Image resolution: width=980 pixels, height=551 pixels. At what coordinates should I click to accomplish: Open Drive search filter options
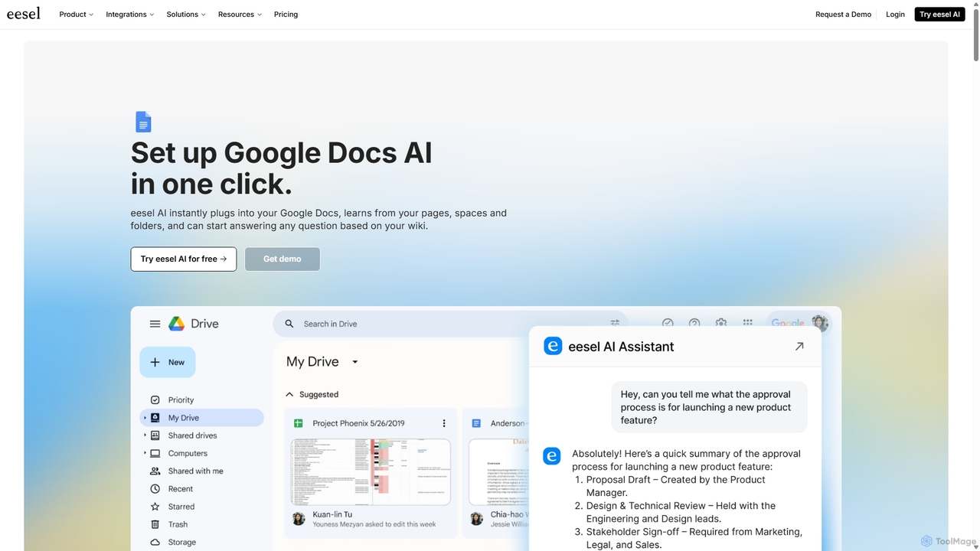click(x=615, y=324)
